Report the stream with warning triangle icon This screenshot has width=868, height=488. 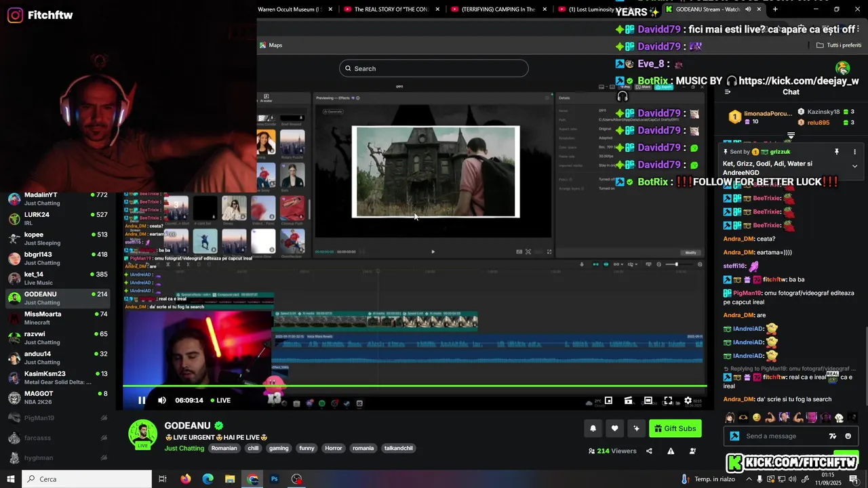click(671, 451)
